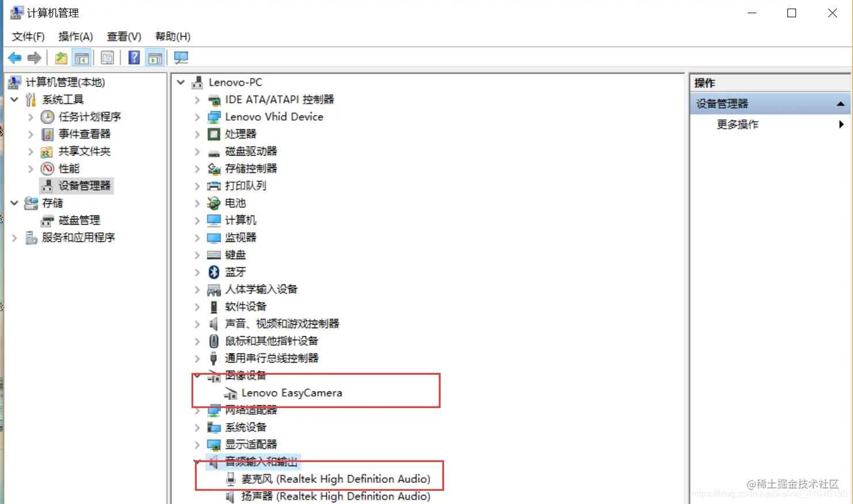Click the computer icon beside Lenovo-PC
The width and height of the screenshot is (853, 504).
point(197,83)
